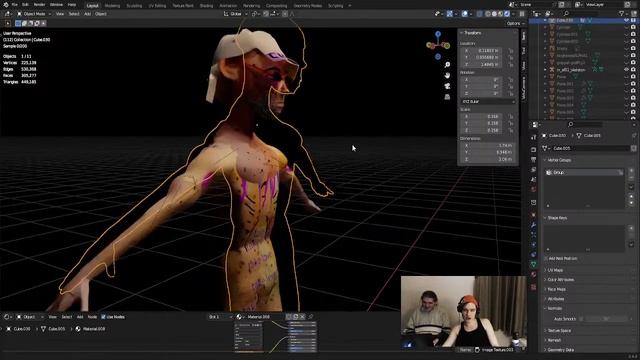Open the XYZ Euler rotation mode dropdown
Image resolution: width=640 pixels, height=360 pixels.
488,102
